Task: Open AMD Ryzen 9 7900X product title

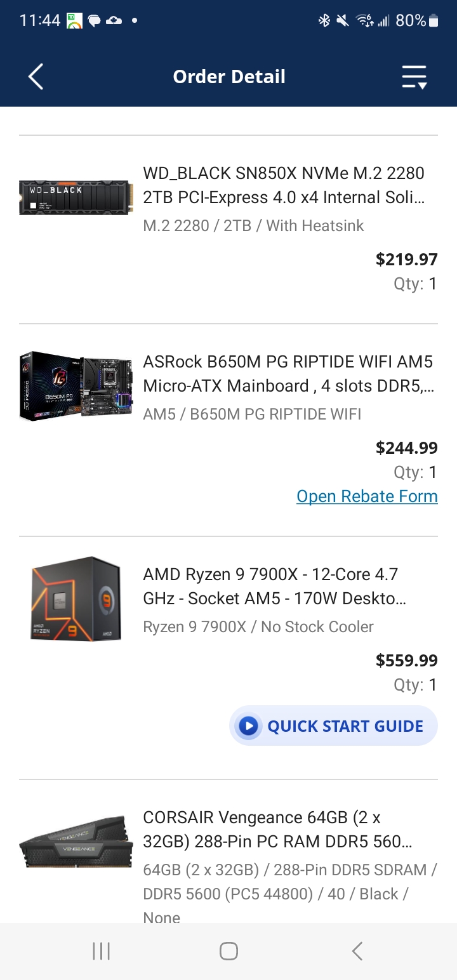Action: point(275,586)
